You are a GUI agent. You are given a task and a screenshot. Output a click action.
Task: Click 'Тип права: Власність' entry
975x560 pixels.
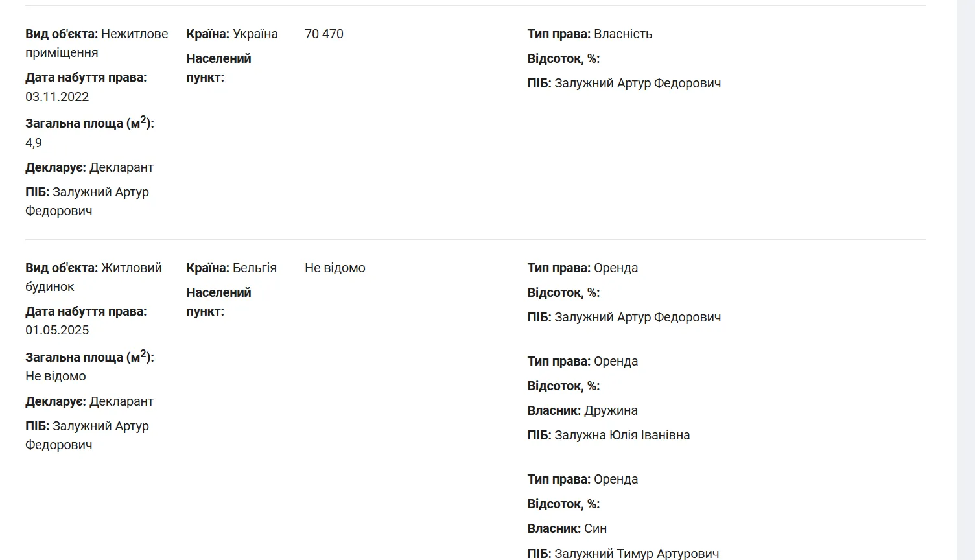589,34
